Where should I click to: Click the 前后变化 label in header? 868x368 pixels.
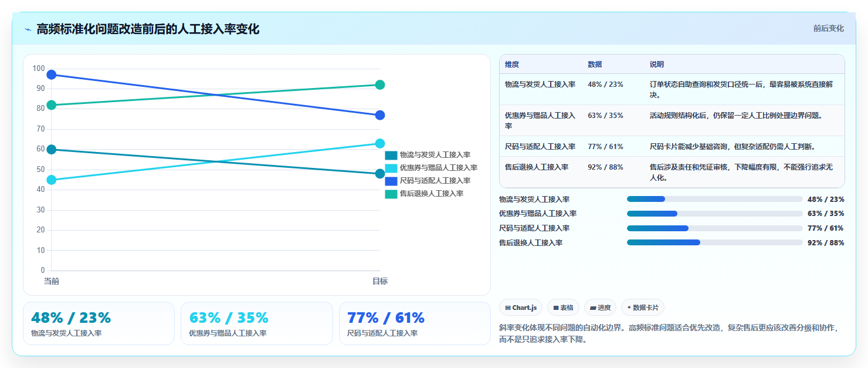point(828,28)
